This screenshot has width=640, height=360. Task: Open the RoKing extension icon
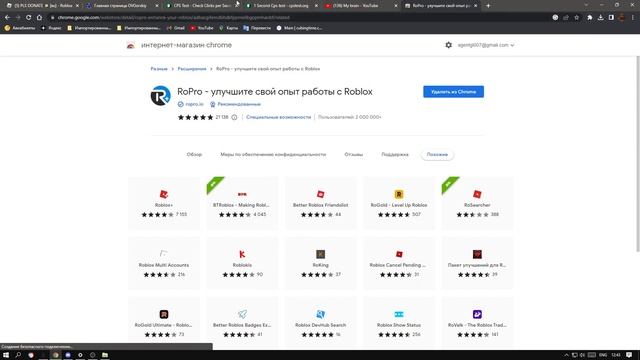pyautogui.click(x=320, y=254)
